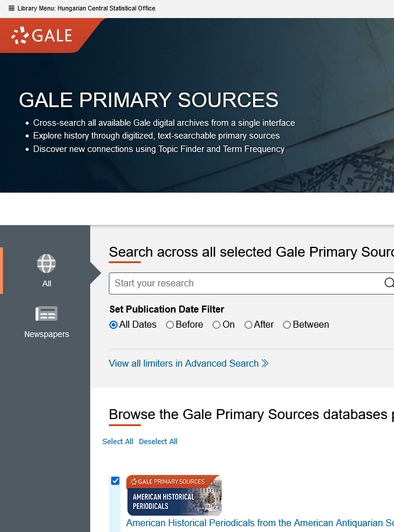This screenshot has width=394, height=532.
Task: Keep All Dates selected by clicking its radio
Action: (x=113, y=325)
